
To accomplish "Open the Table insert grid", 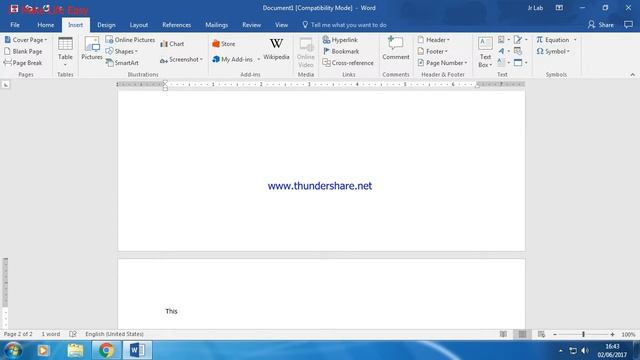I will 65,52.
